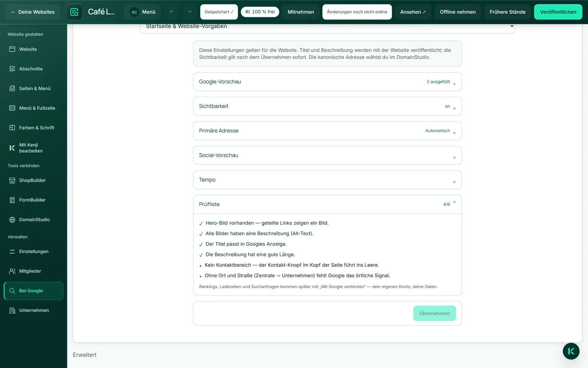This screenshot has height=368, width=588.
Task: Open the AC Menü menu
Action: (143, 12)
